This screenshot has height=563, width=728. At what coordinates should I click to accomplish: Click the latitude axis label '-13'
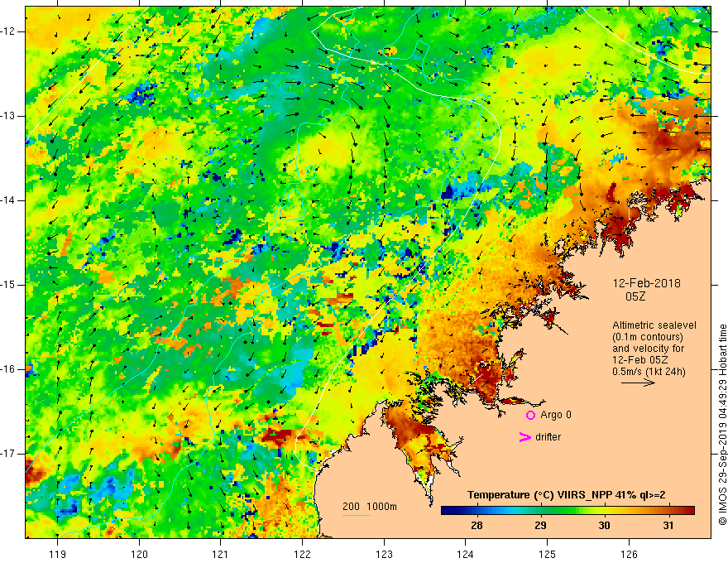click(x=8, y=116)
